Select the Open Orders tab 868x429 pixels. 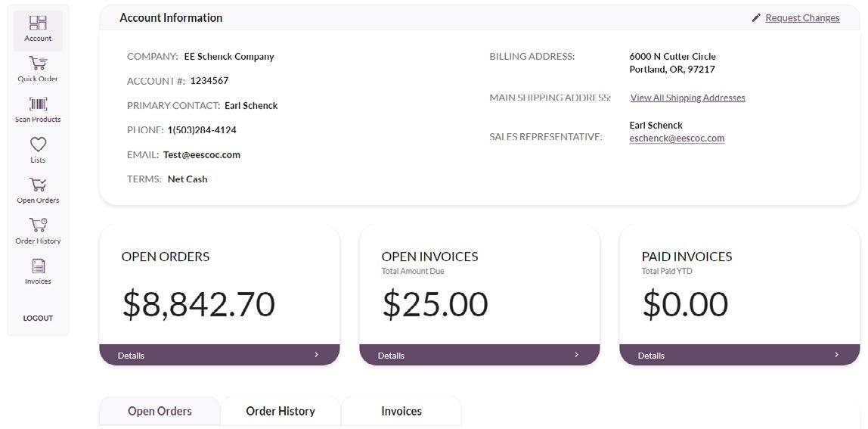[160, 412]
